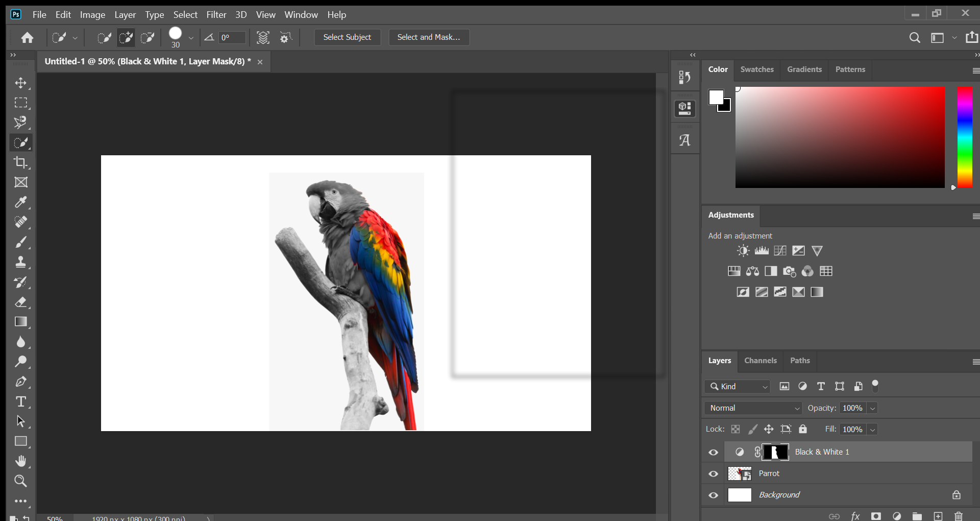Select the Crop tool
The width and height of the screenshot is (980, 521).
click(21, 163)
